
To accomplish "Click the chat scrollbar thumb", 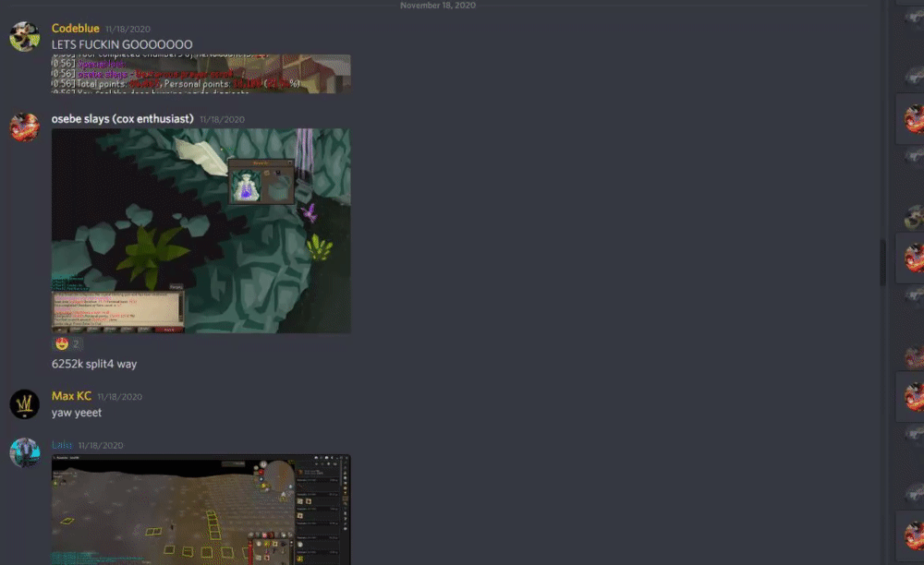I will coord(882,262).
